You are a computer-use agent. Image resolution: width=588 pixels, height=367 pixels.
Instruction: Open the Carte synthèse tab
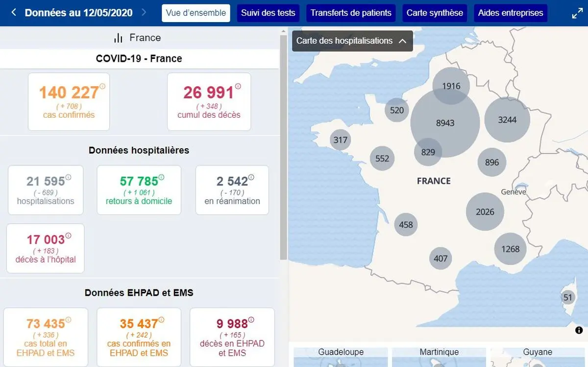(x=435, y=13)
